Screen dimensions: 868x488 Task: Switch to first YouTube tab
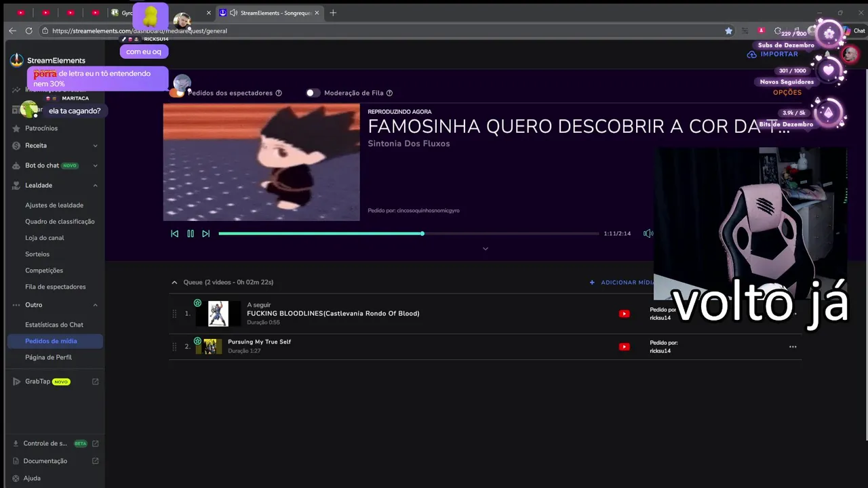[21, 12]
